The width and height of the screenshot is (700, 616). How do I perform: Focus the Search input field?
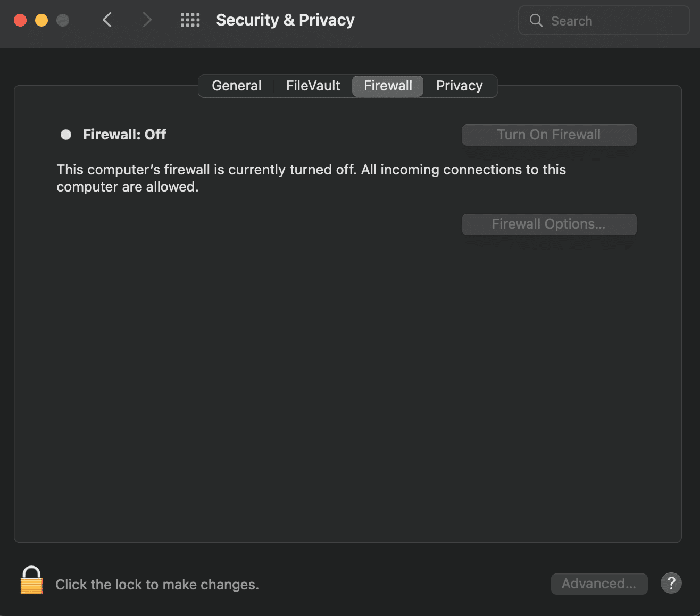pyautogui.click(x=604, y=21)
